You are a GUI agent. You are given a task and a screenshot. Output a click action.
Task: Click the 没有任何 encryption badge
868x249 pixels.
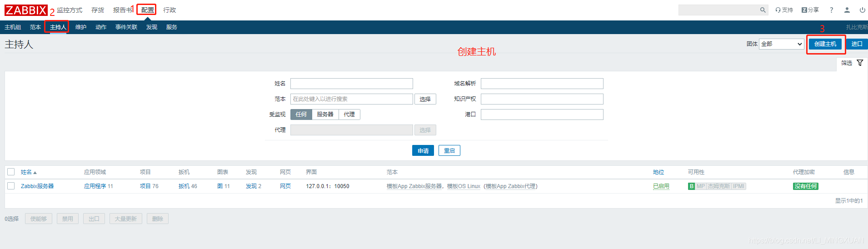[x=806, y=186]
